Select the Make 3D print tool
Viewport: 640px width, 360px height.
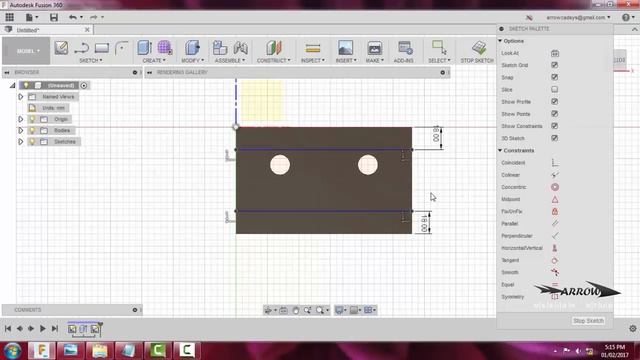374,48
